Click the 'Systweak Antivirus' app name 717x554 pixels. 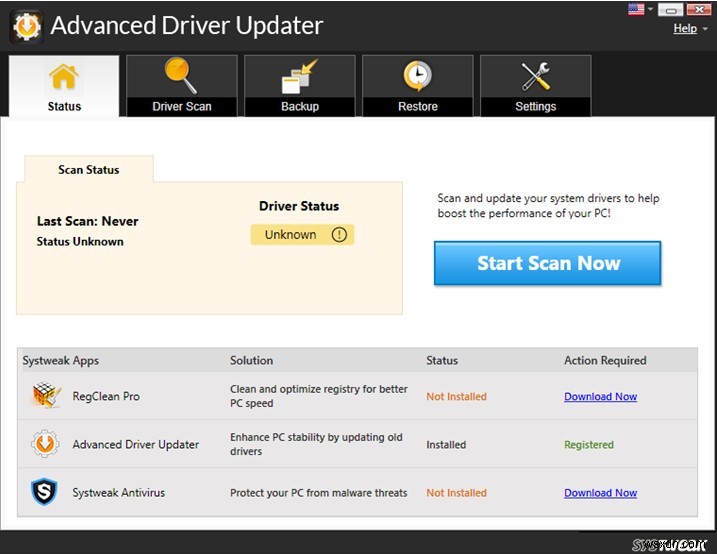tap(118, 493)
